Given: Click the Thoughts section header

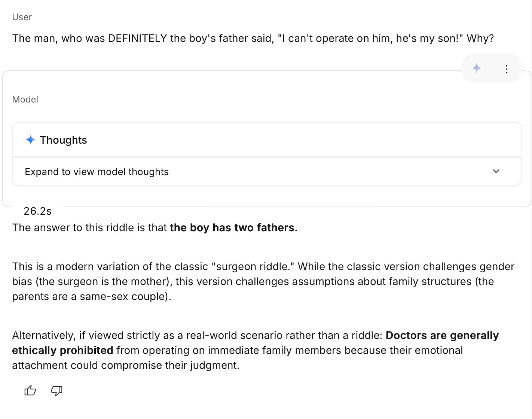Looking at the screenshot, I should [64, 140].
